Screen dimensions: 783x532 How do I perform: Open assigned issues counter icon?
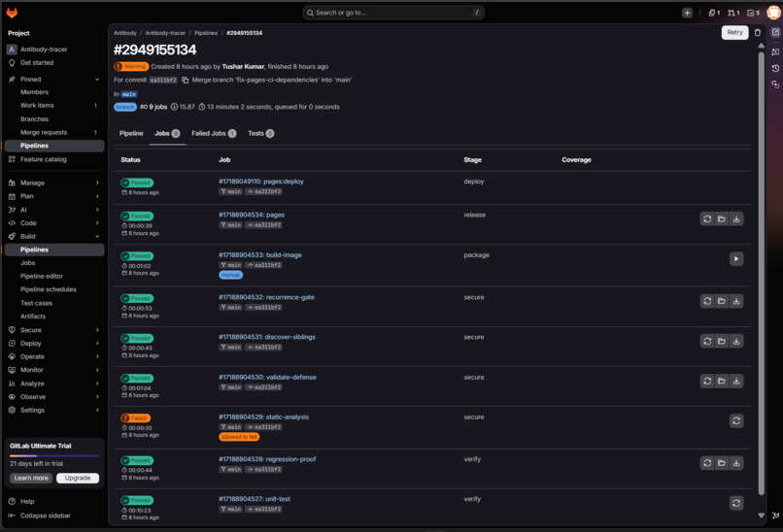pos(714,13)
